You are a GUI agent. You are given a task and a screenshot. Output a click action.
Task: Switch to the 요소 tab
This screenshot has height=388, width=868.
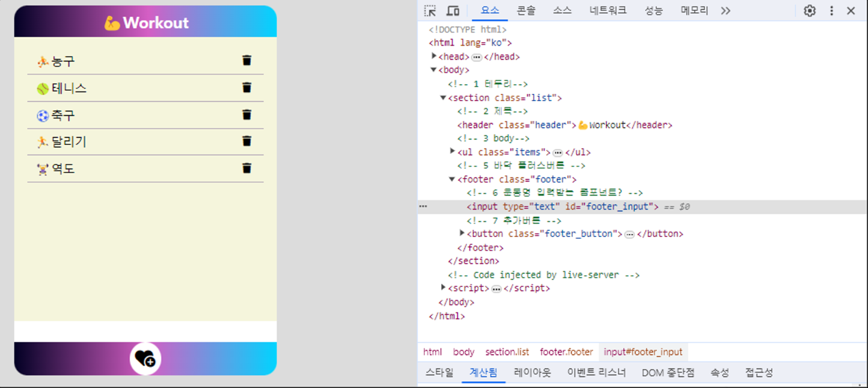point(490,11)
